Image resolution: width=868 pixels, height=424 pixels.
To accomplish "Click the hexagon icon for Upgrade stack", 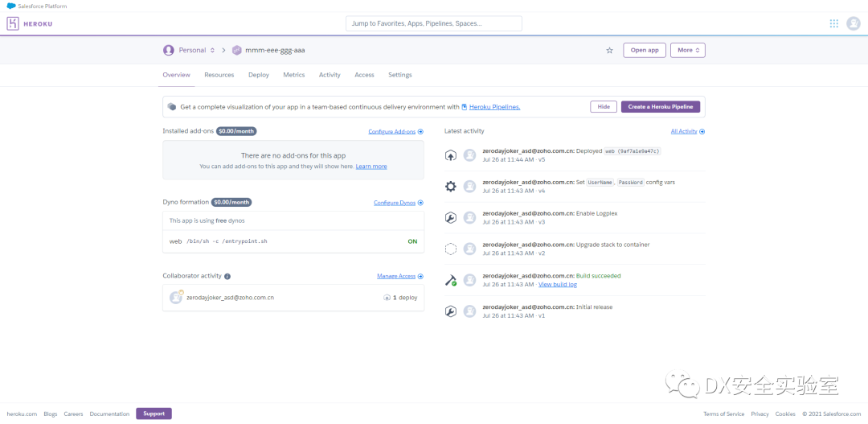I will coord(451,249).
